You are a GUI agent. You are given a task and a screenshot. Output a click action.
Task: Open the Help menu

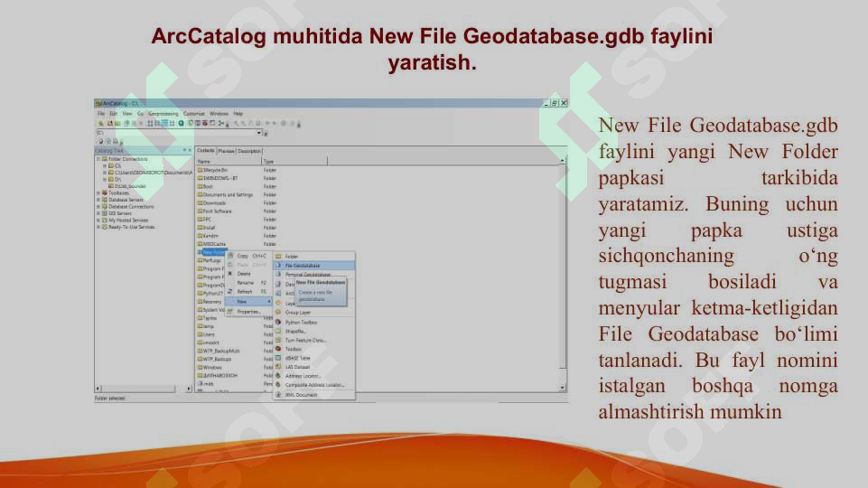[238, 114]
